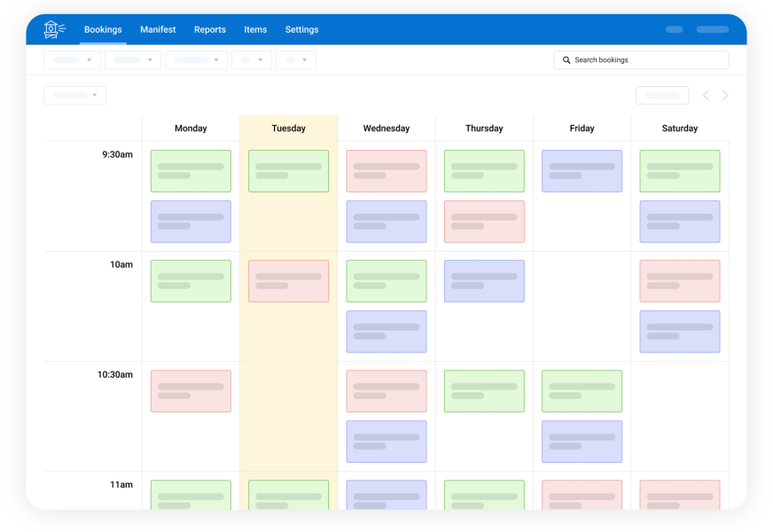
Task: Click the right chevron to view next week
Action: 725,95
